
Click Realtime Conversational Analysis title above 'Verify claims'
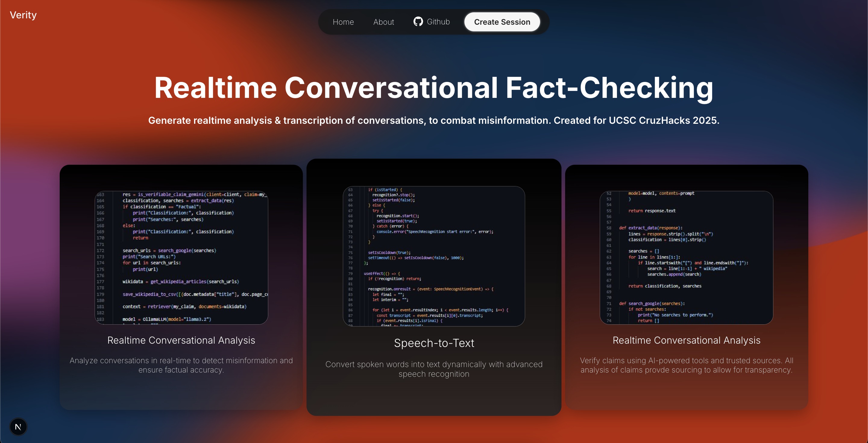(686, 340)
